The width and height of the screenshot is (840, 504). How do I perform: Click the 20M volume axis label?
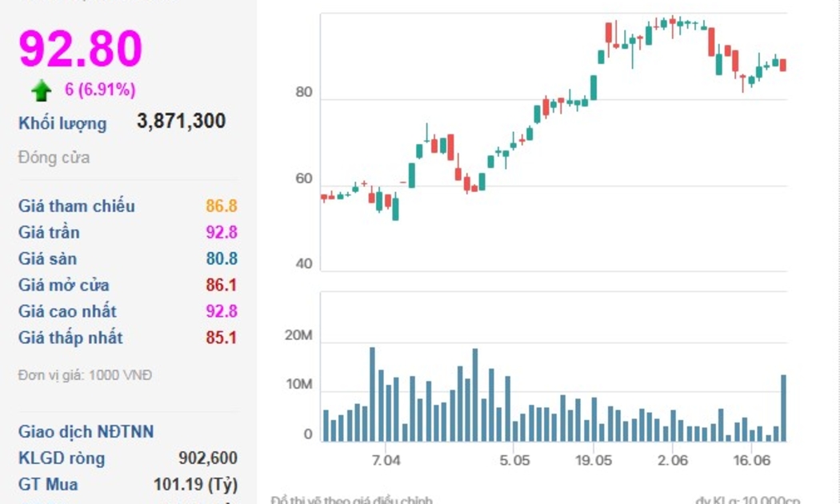[298, 336]
